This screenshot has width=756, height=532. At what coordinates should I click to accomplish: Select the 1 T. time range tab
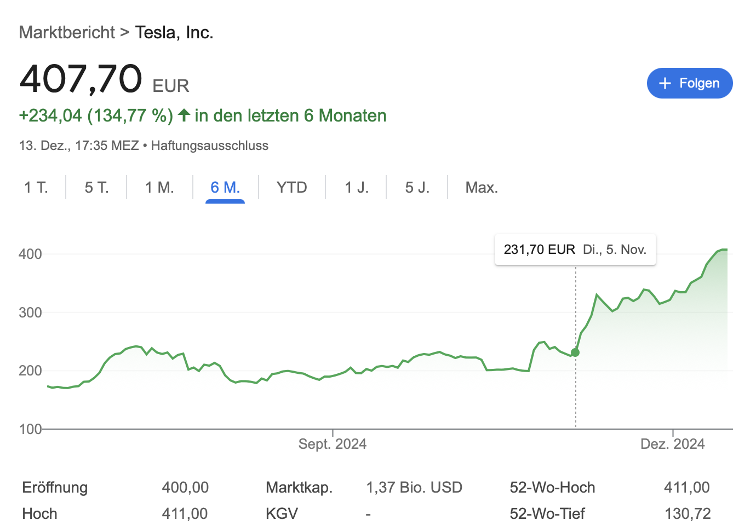[36, 188]
